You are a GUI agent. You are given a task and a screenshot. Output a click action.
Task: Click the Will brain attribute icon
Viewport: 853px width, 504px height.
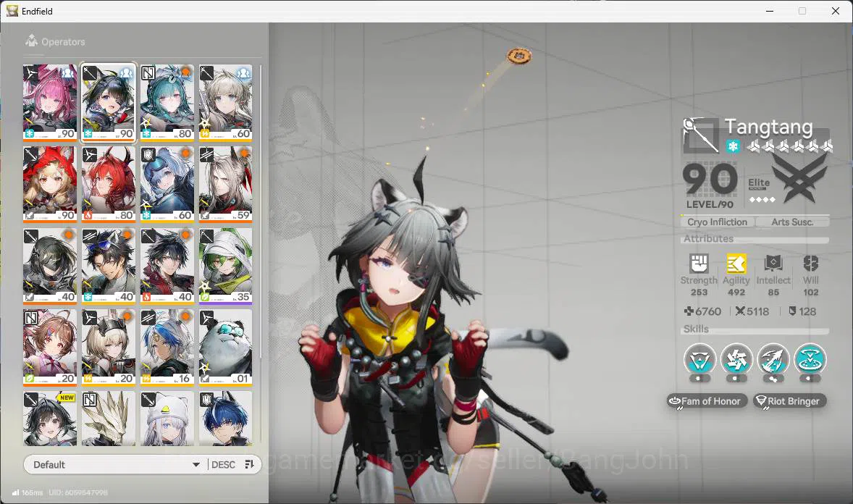810,264
